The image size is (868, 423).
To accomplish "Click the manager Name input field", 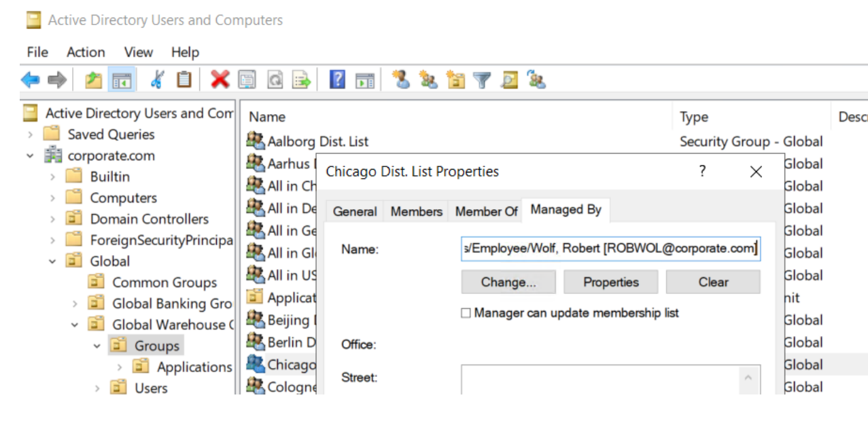I will 610,249.
